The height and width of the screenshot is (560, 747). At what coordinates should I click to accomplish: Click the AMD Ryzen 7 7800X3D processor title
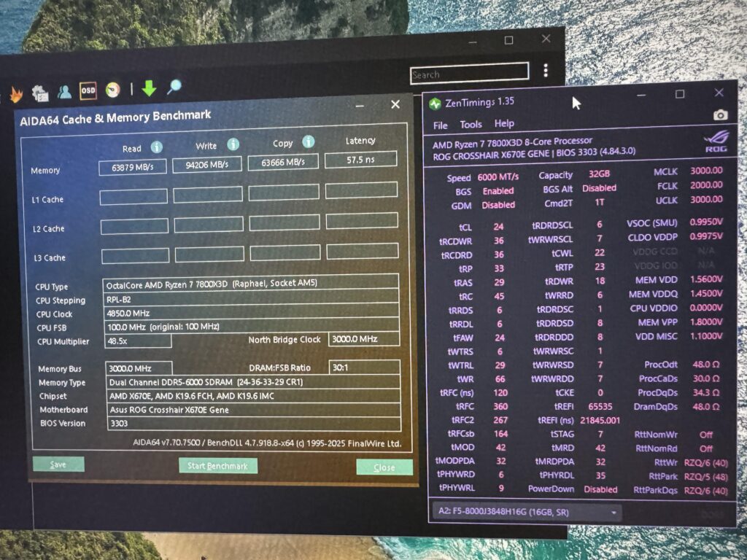512,142
